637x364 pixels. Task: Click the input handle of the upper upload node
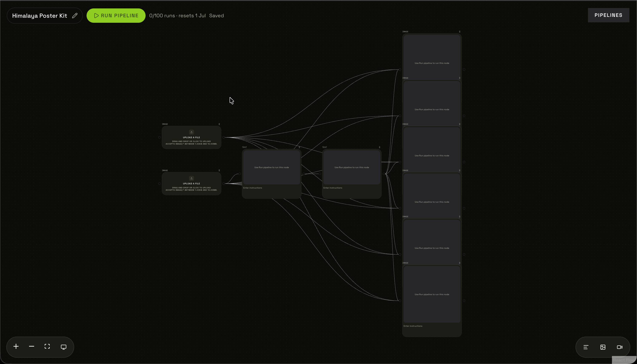click(x=159, y=137)
